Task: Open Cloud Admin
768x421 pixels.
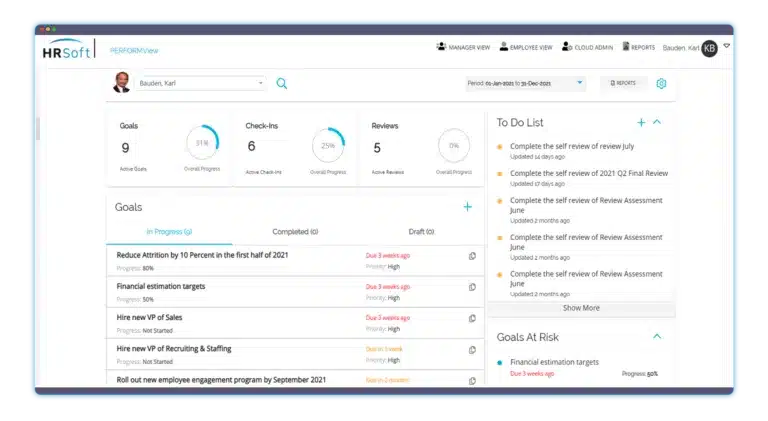Action: click(x=587, y=47)
